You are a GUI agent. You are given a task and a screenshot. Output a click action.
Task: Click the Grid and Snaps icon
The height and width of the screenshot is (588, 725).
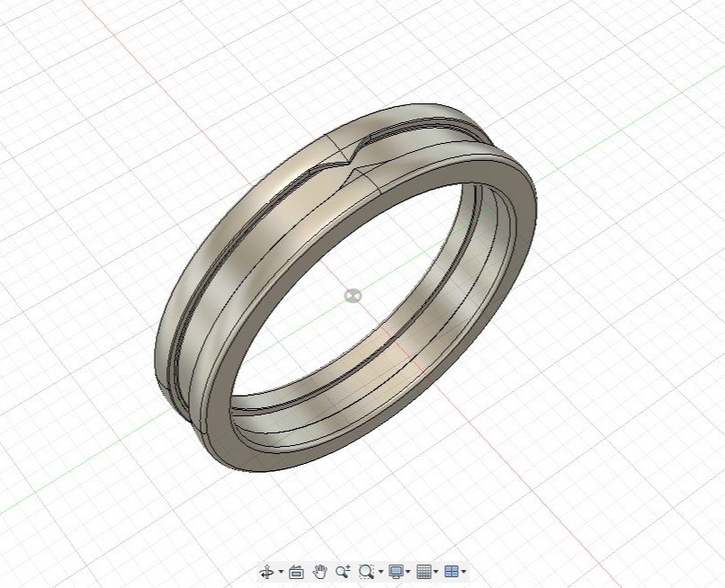(x=422, y=571)
